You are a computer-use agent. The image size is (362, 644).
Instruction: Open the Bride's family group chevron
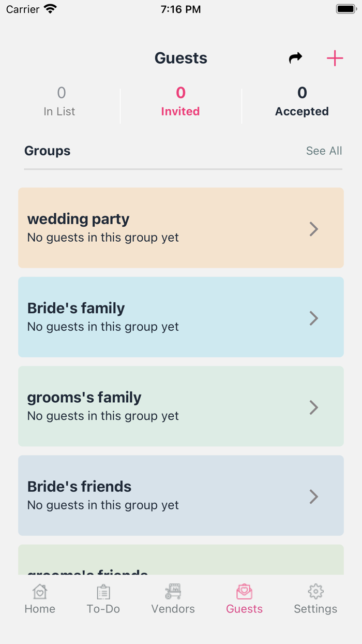click(314, 318)
